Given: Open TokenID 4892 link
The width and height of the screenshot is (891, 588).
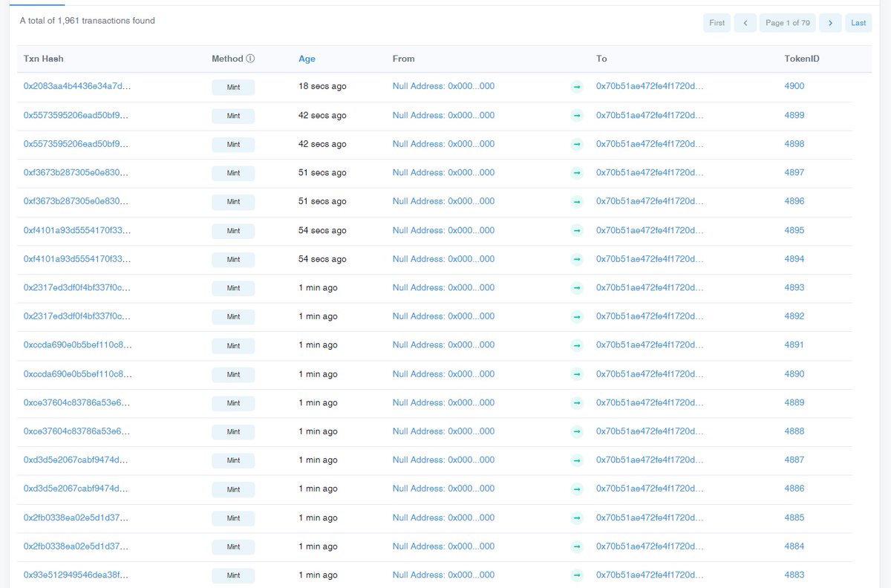Looking at the screenshot, I should pos(794,316).
